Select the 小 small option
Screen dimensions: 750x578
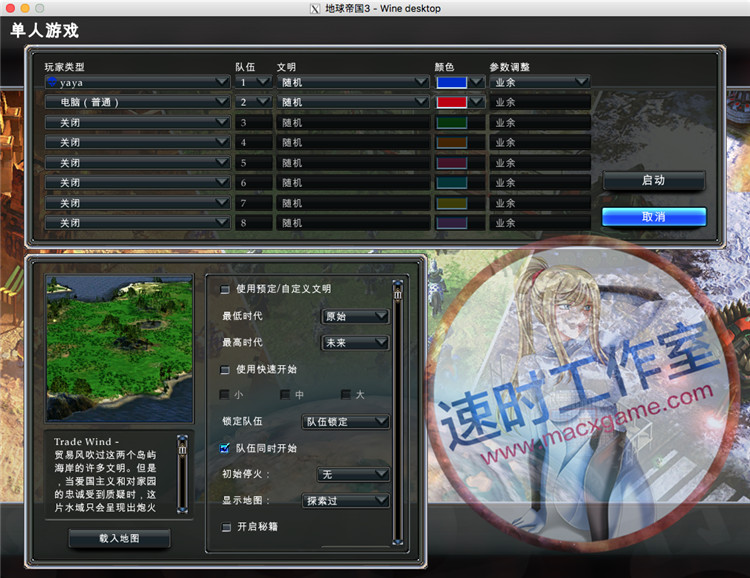224,395
